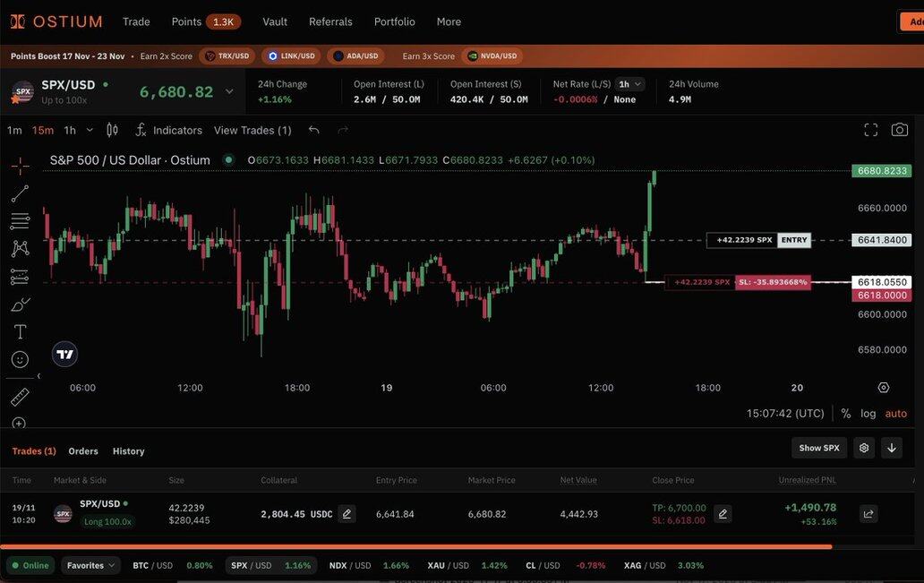Viewport: 924px width, 583px height.
Task: Select the crosshair cursor tool
Action: [20, 166]
